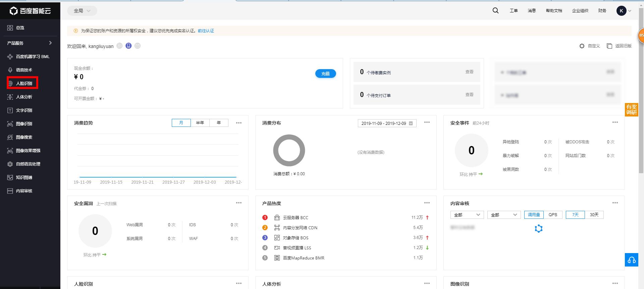The image size is (644, 289).
Task: Open 图像效果增强 in sidebar
Action: pyautogui.click(x=24, y=151)
